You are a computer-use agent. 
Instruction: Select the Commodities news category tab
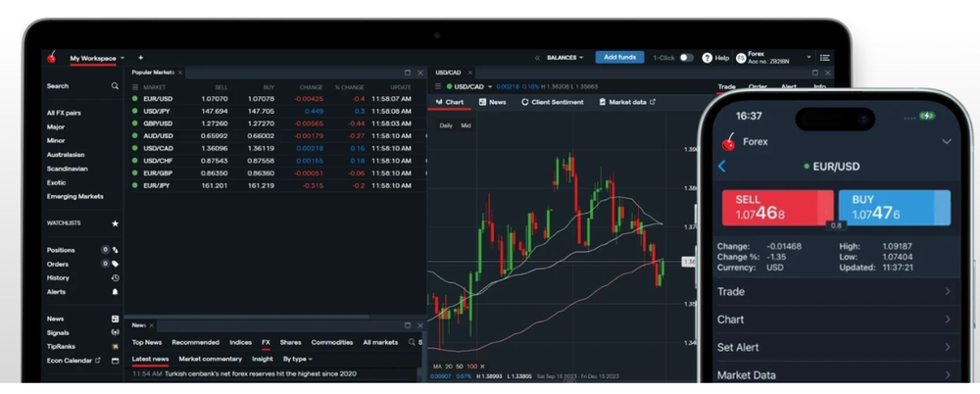332,342
